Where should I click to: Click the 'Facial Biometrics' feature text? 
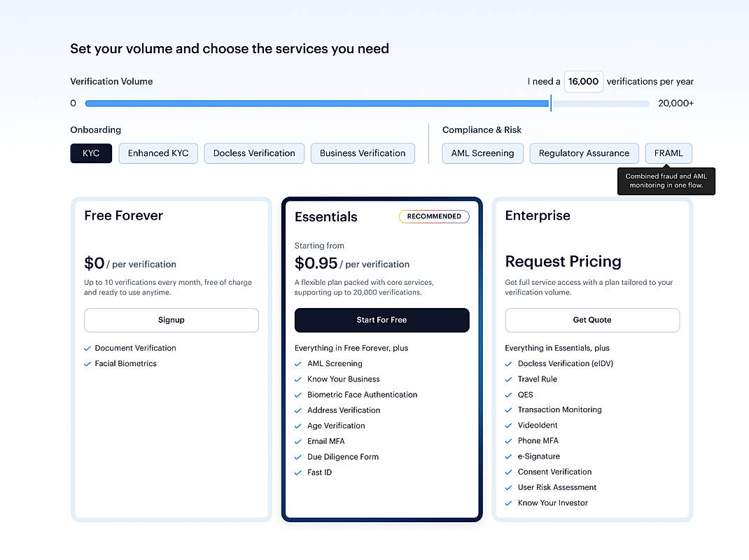click(125, 363)
